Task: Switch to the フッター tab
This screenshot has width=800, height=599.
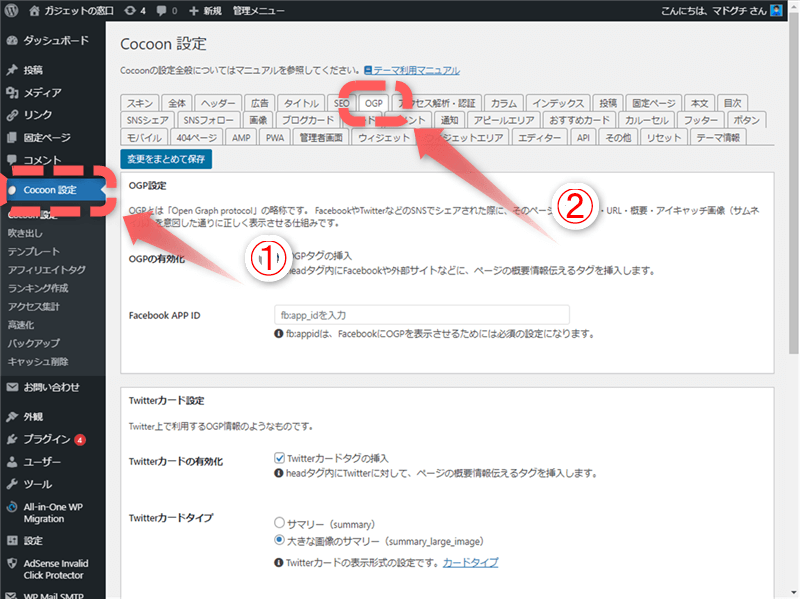Action: (x=701, y=120)
